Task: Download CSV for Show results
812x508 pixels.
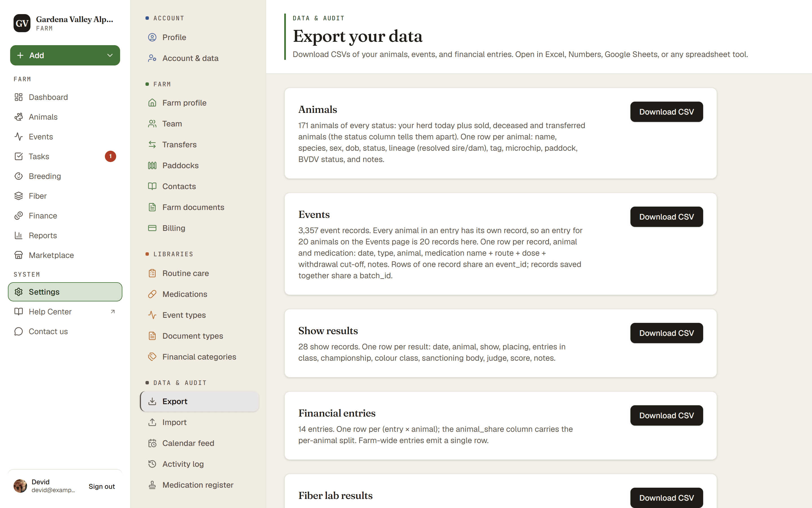Action: click(x=667, y=333)
